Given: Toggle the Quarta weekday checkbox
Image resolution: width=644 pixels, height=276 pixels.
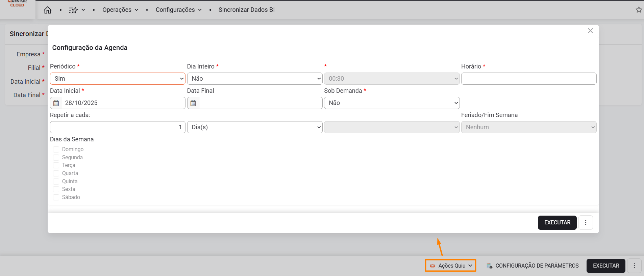Looking at the screenshot, I should (x=56, y=173).
